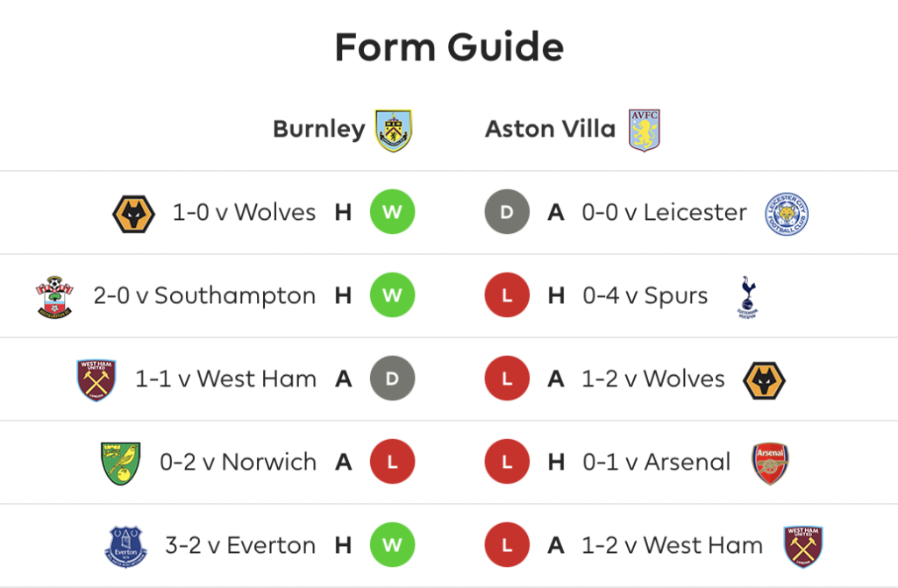Click the Aston Villa club crest
This screenshot has width=898, height=588.
(645, 130)
